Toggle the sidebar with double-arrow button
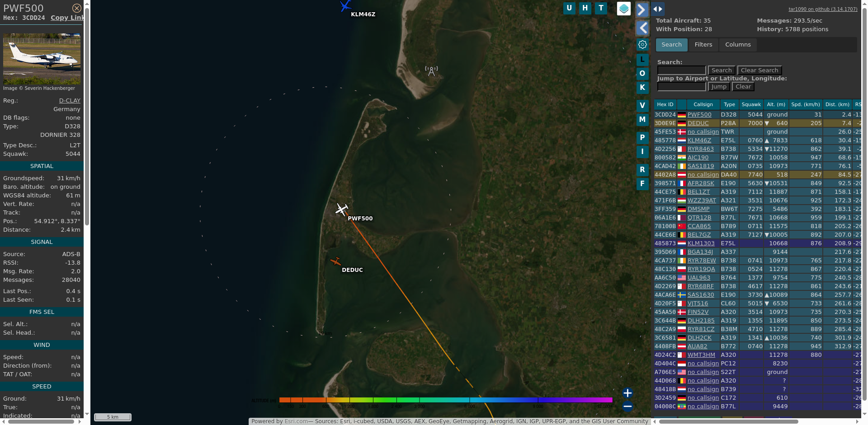The width and height of the screenshot is (868, 425). tap(658, 9)
